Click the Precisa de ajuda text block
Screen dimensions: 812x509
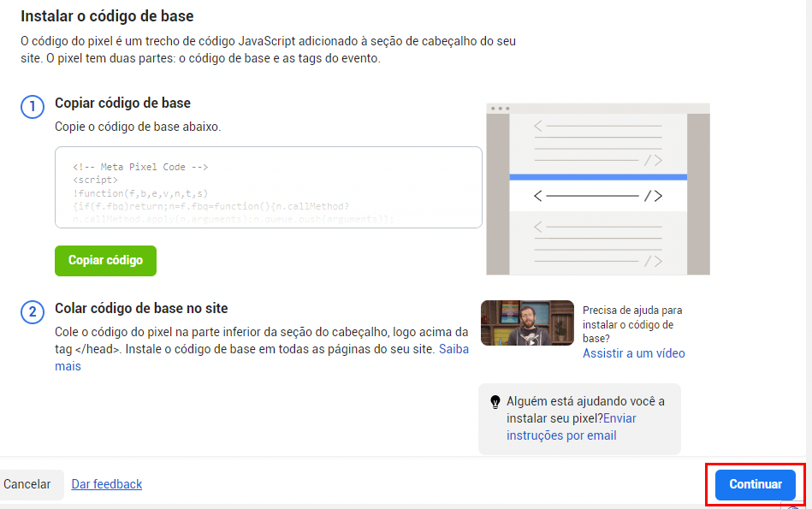click(x=628, y=325)
